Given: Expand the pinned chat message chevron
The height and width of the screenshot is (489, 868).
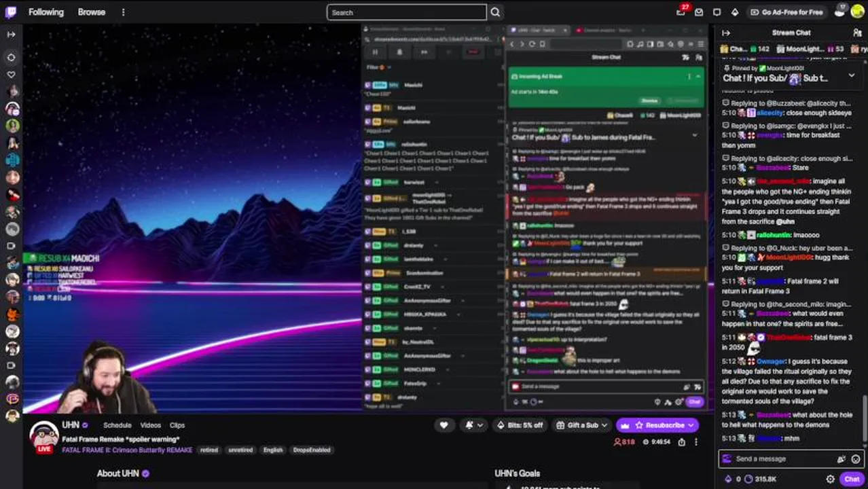Looking at the screenshot, I should point(851,75).
